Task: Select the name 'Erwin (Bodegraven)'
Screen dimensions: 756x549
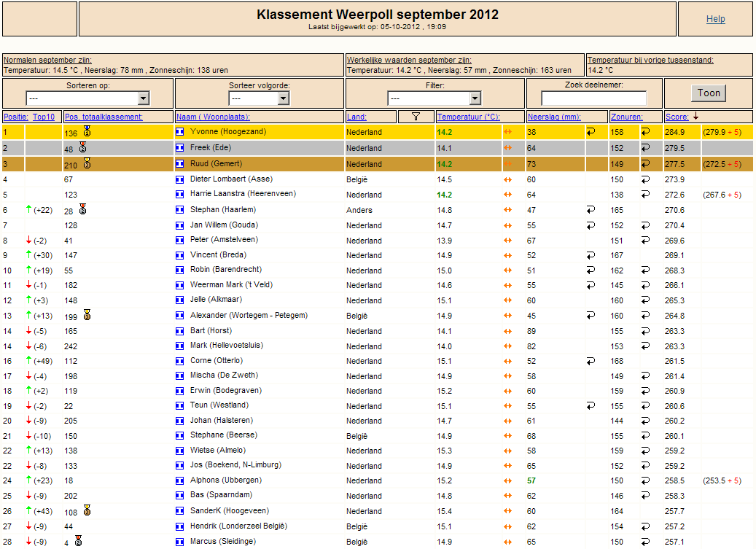Action: click(226, 390)
